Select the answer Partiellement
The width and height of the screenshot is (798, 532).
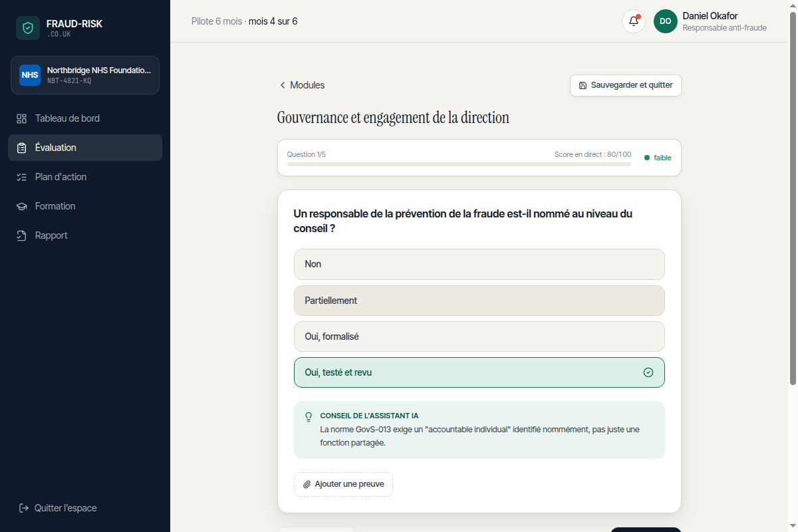479,301
